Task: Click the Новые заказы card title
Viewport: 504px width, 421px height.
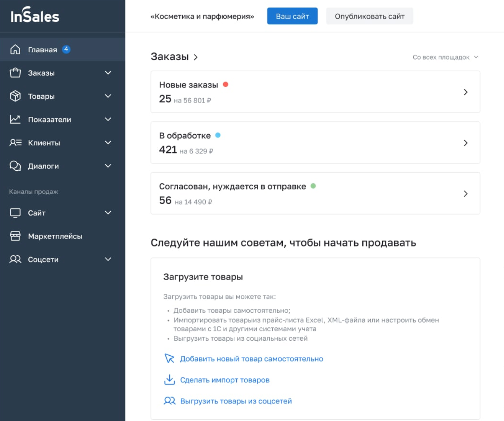Action: (x=188, y=85)
